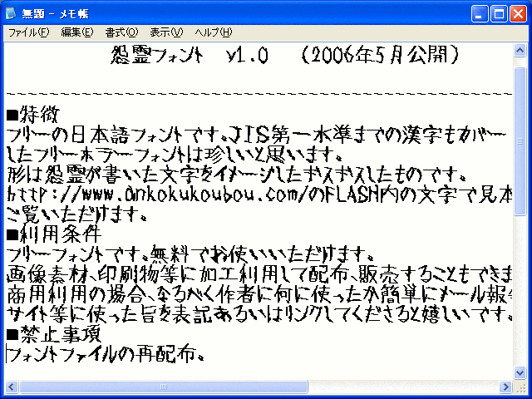Click the line starting サイト等に使った旨
This screenshot has width=532, height=399.
(259, 314)
